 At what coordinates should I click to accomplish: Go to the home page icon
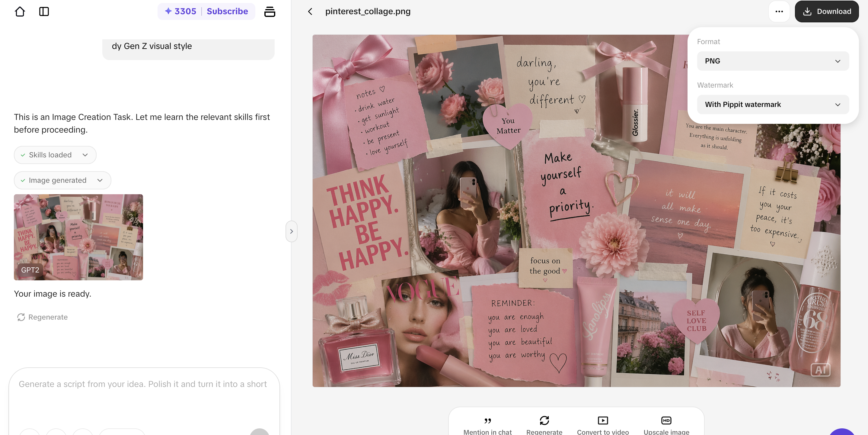(20, 11)
